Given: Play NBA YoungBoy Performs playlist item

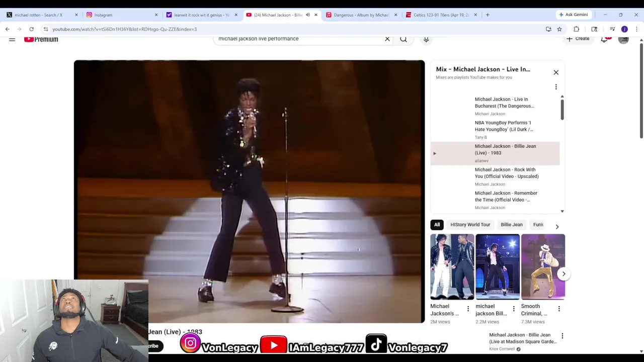Looking at the screenshot, I should (495, 130).
